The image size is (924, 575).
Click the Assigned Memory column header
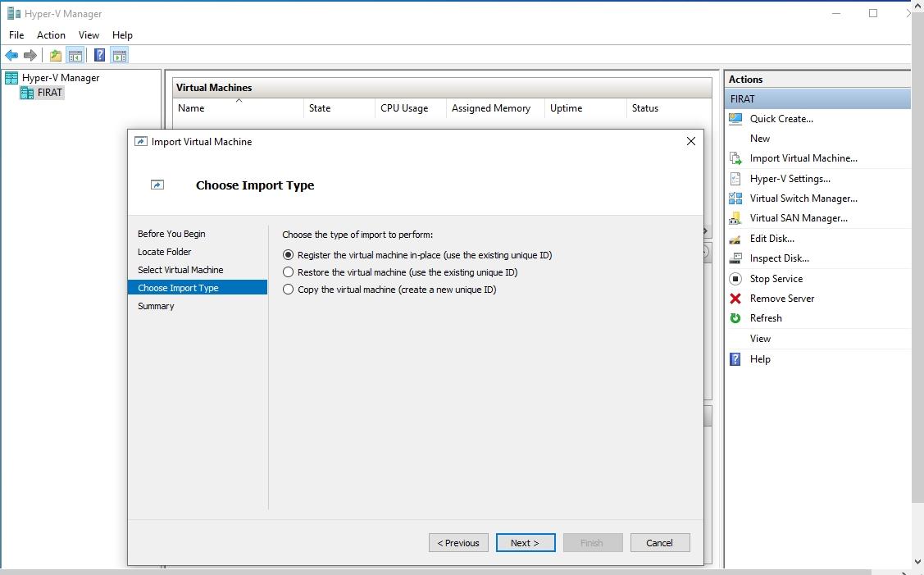495,108
